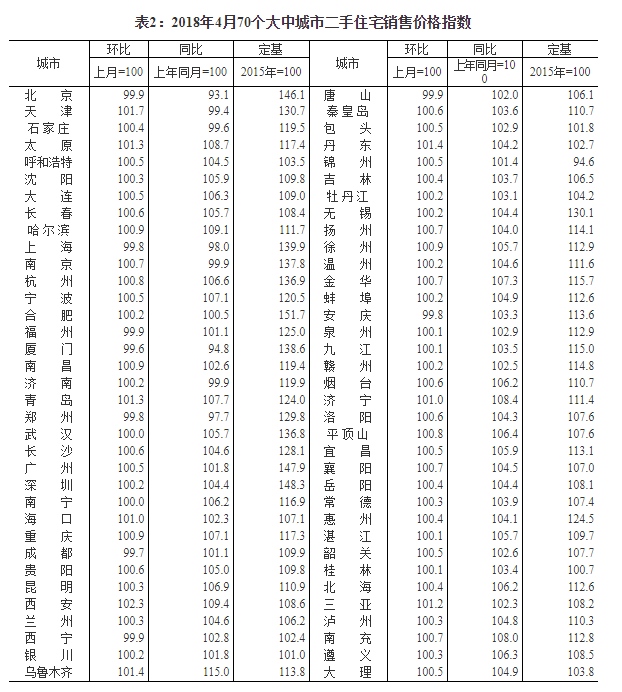The image size is (622, 692).
Task: Click 合肥's 定基 value 151.7
Action: click(292, 315)
